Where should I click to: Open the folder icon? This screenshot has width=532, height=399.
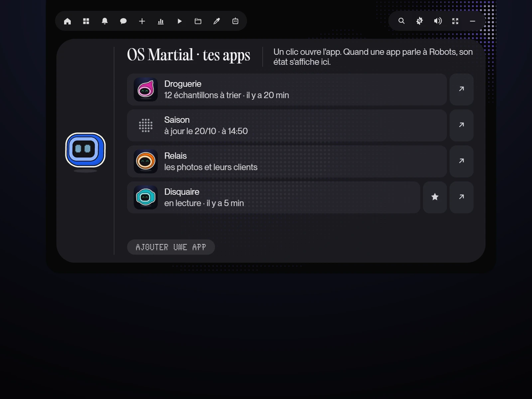(x=198, y=21)
